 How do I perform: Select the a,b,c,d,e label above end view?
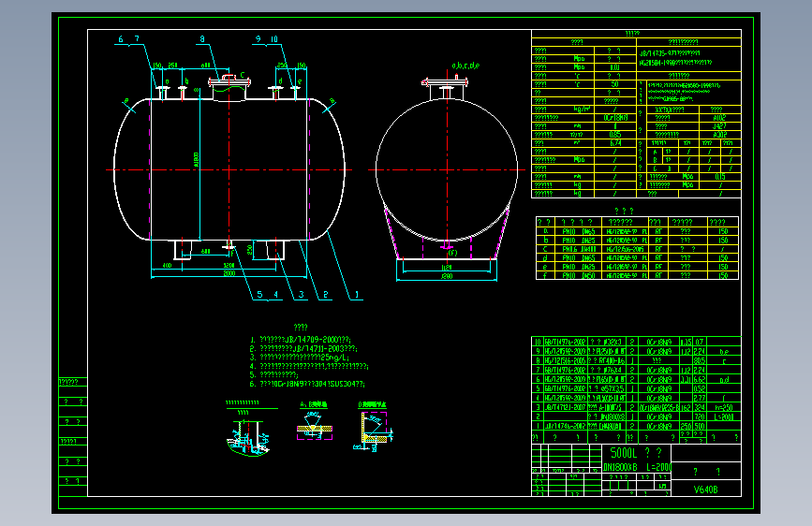coord(465,66)
